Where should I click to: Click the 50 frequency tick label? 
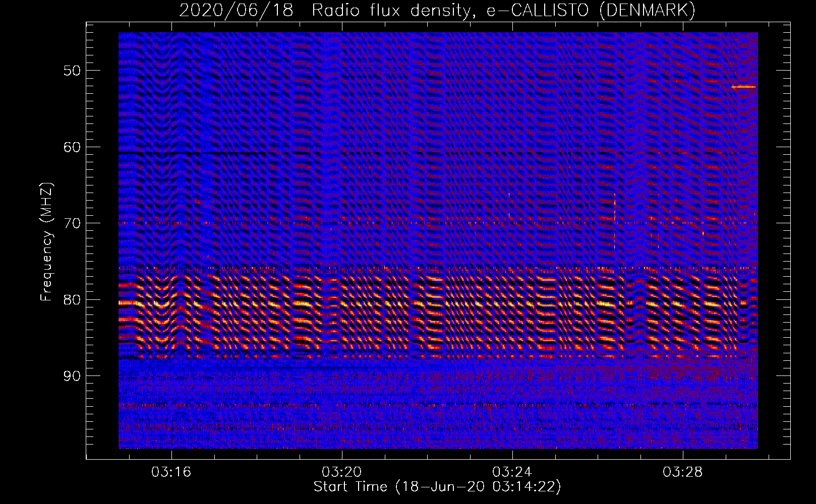coord(72,71)
